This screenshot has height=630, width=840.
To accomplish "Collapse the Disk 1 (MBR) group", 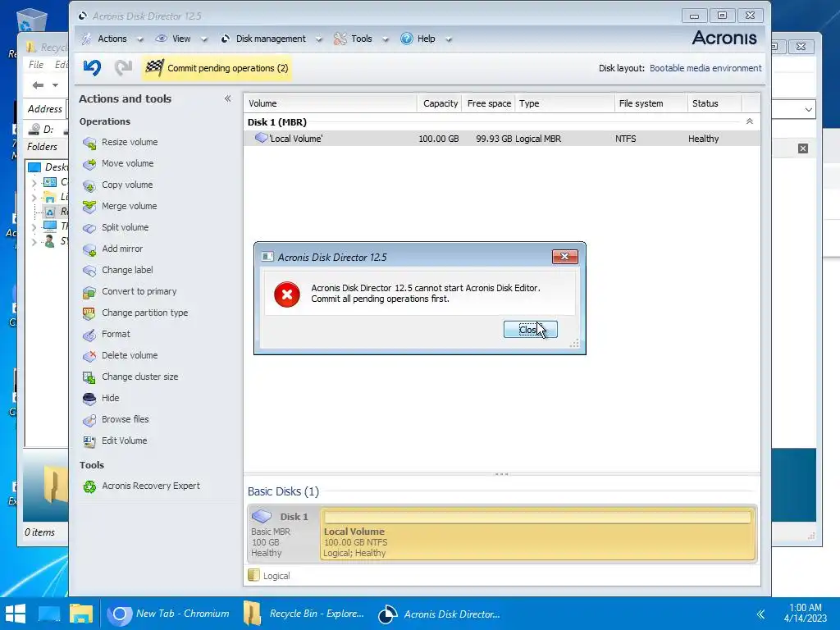I will pyautogui.click(x=750, y=121).
